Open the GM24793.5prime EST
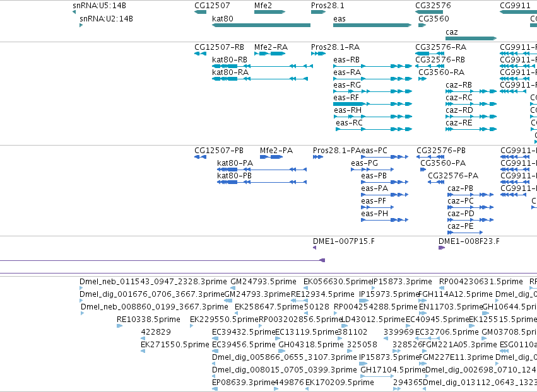Screen dimensions: 537x392 coord(233,288)
